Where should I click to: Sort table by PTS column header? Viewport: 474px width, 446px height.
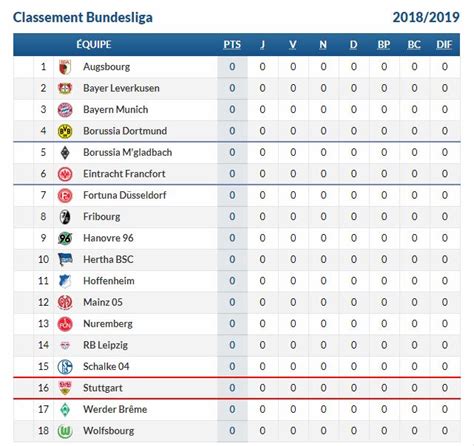pos(232,45)
